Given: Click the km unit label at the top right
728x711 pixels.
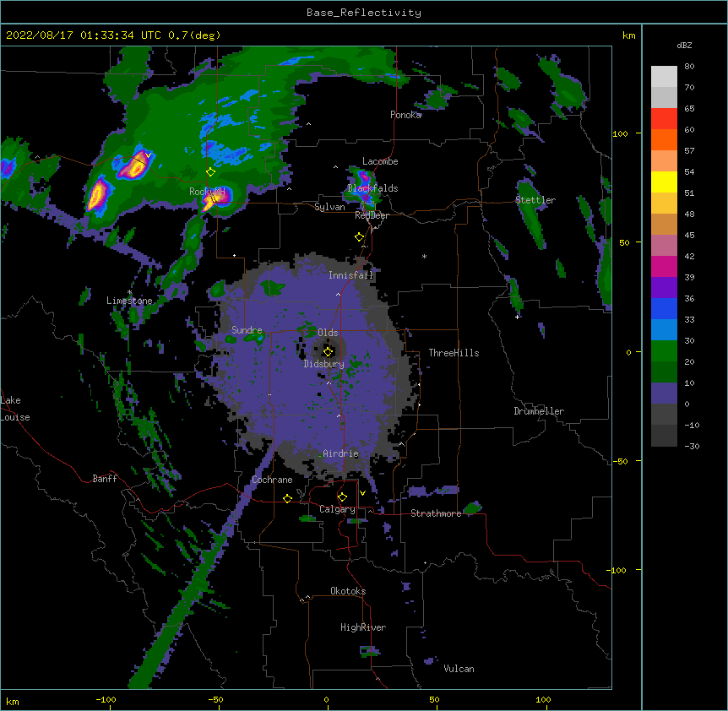Looking at the screenshot, I should click(629, 35).
